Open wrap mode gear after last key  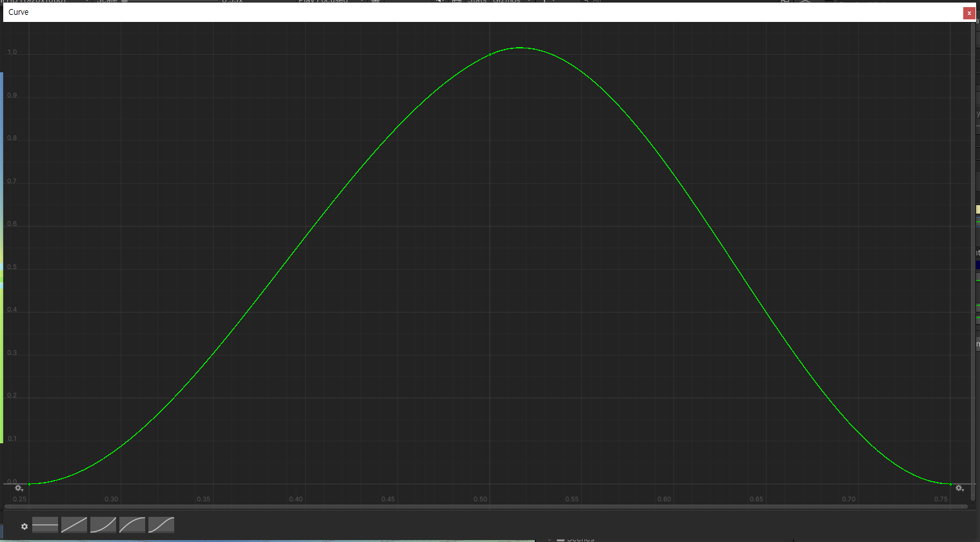[959, 488]
